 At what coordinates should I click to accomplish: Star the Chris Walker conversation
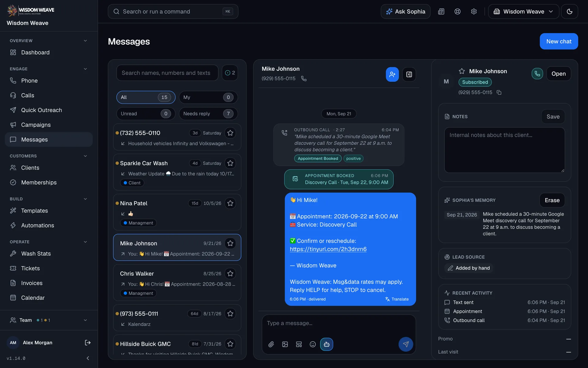pos(230,274)
